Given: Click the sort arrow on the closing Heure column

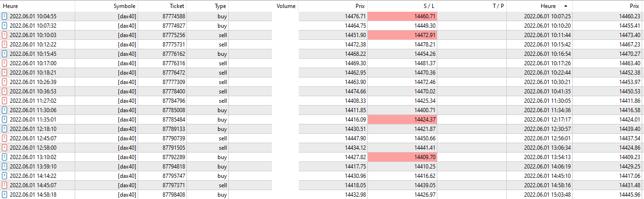Looking at the screenshot, I should click(565, 6).
